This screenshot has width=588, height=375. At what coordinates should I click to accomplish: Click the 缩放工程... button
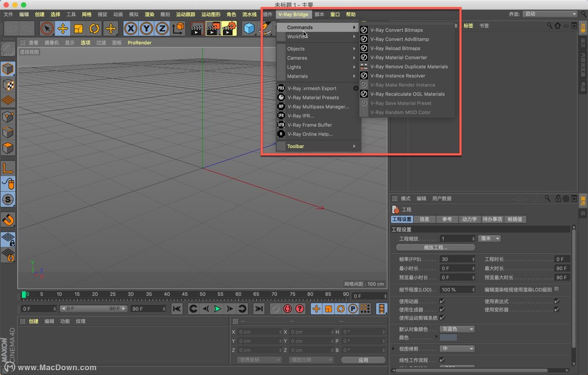[x=435, y=247]
